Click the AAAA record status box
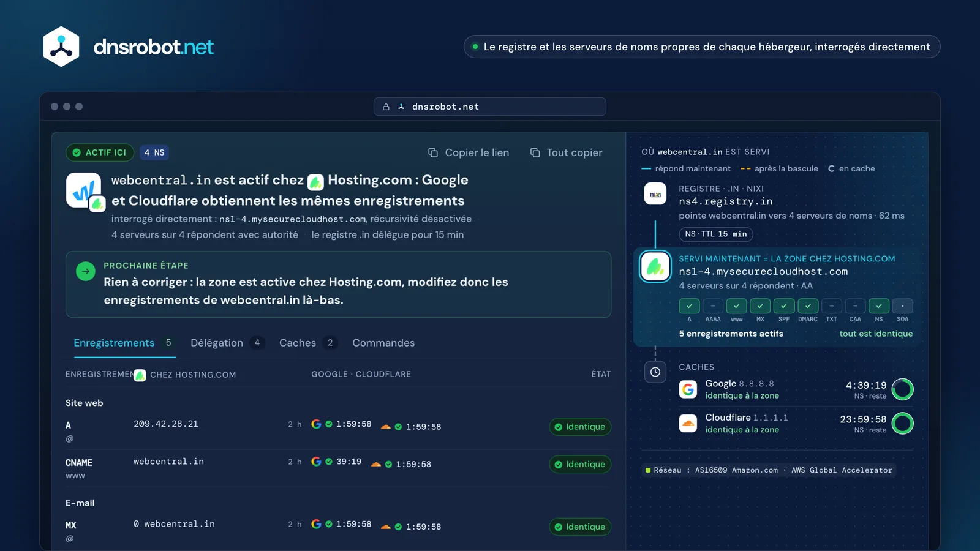This screenshot has width=980, height=551. (713, 305)
